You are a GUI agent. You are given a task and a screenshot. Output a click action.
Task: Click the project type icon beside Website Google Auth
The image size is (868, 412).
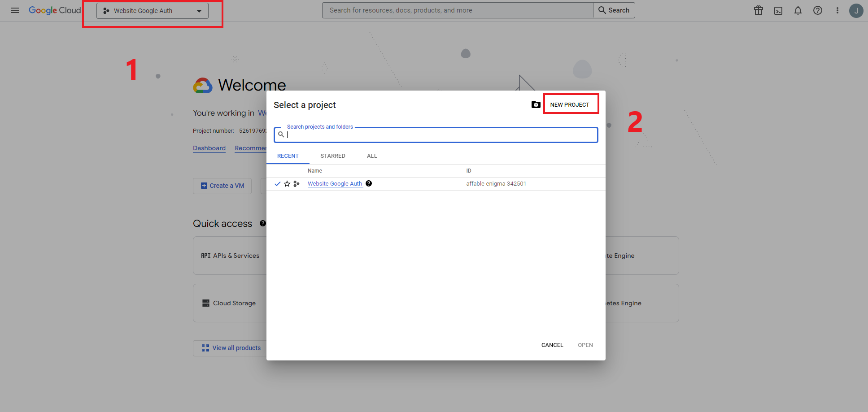296,184
